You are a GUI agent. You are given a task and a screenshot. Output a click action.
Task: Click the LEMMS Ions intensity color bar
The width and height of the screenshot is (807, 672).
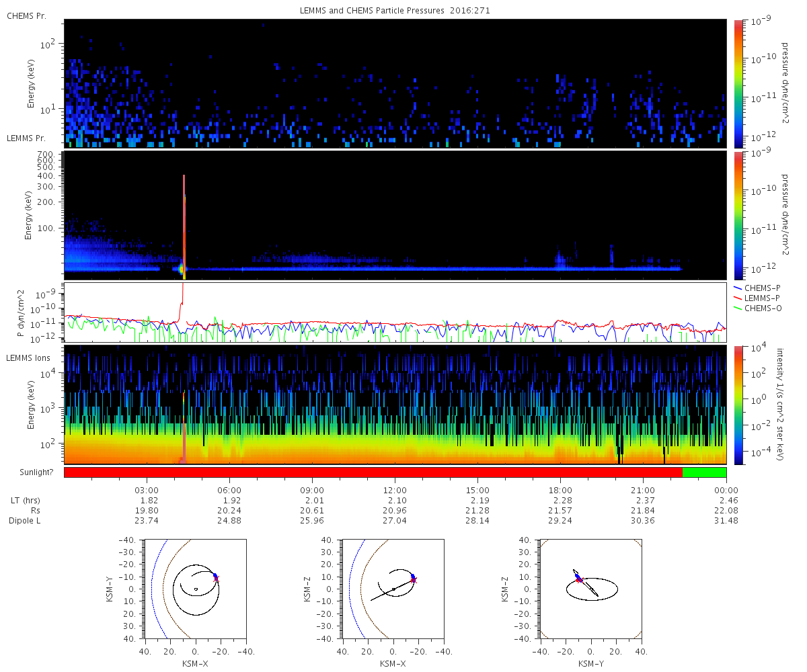(x=738, y=405)
